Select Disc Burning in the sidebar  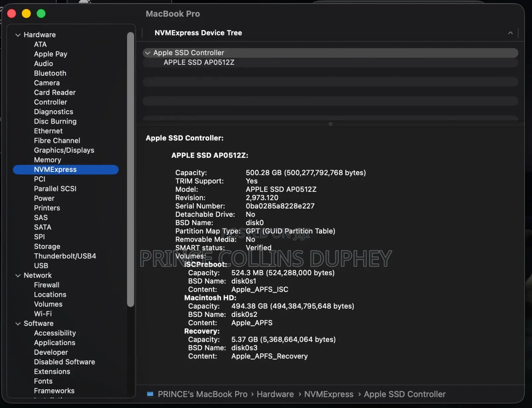click(55, 121)
